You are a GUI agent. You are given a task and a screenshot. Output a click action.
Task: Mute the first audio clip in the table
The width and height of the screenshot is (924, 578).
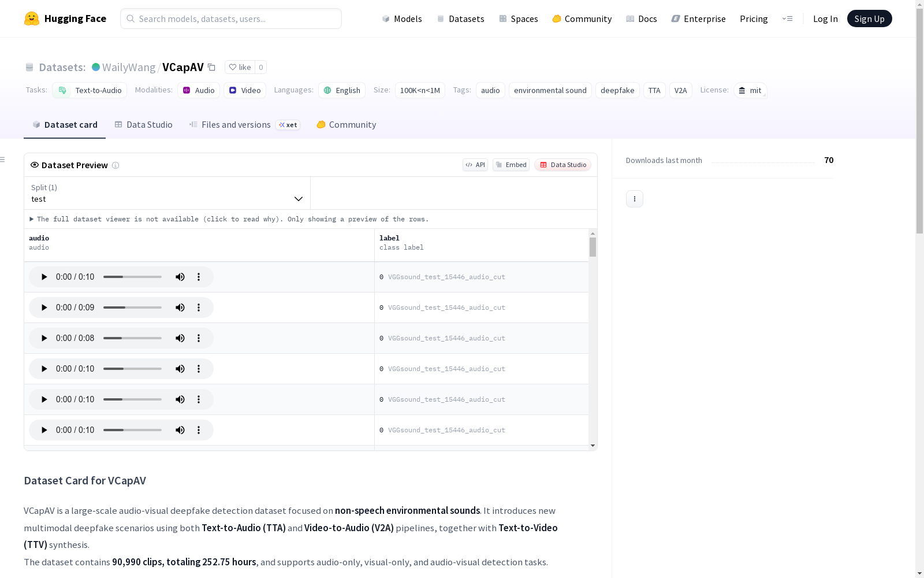pos(180,277)
